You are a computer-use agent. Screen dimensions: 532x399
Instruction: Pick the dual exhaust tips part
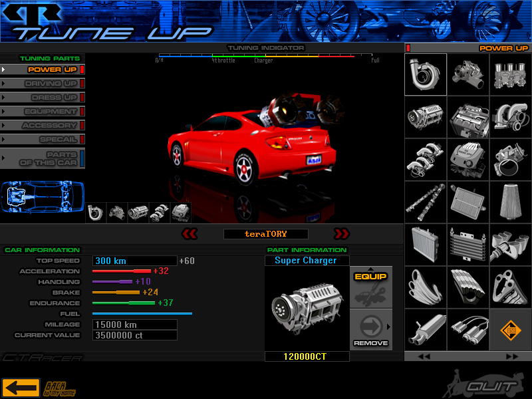click(468, 330)
